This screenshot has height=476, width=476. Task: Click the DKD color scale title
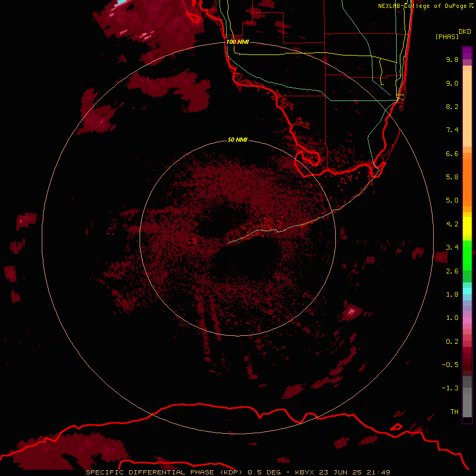pyautogui.click(x=465, y=32)
